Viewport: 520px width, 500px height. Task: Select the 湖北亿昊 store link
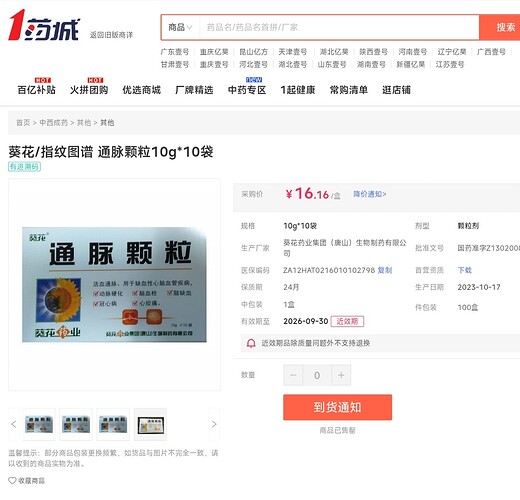pos(334,52)
